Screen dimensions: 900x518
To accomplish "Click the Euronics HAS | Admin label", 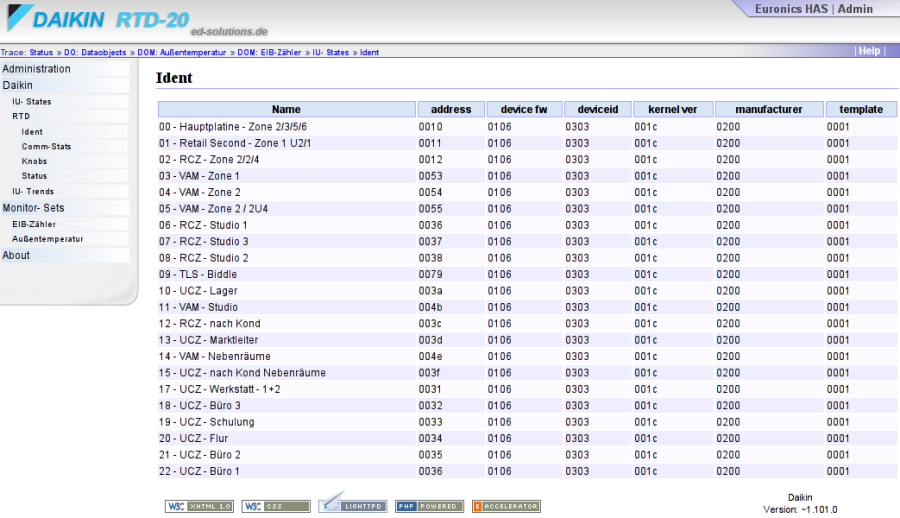I will [813, 9].
